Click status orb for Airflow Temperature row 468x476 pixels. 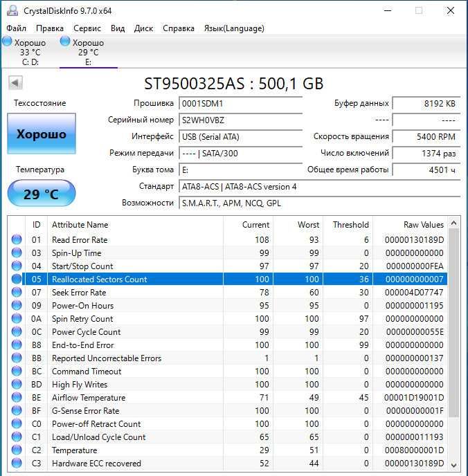coord(17,397)
